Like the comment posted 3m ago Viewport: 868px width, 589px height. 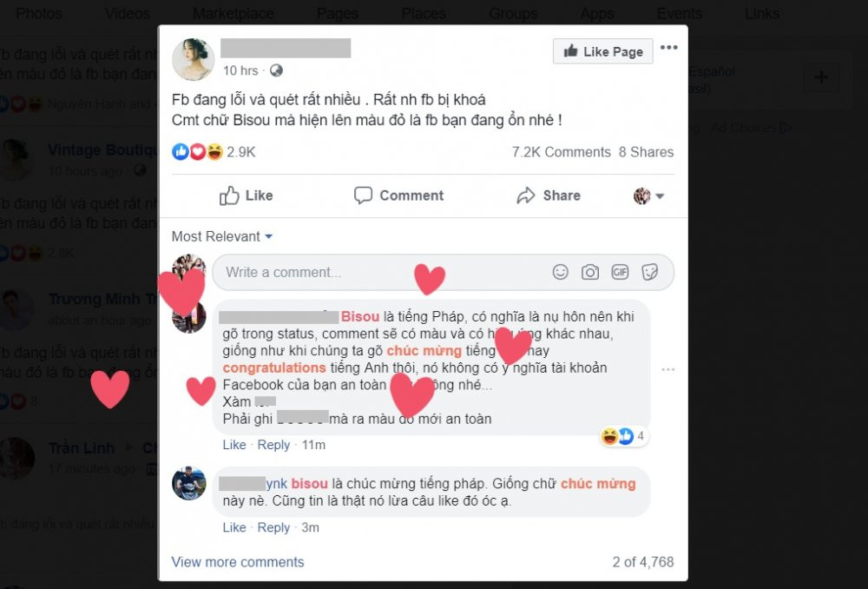coord(234,527)
